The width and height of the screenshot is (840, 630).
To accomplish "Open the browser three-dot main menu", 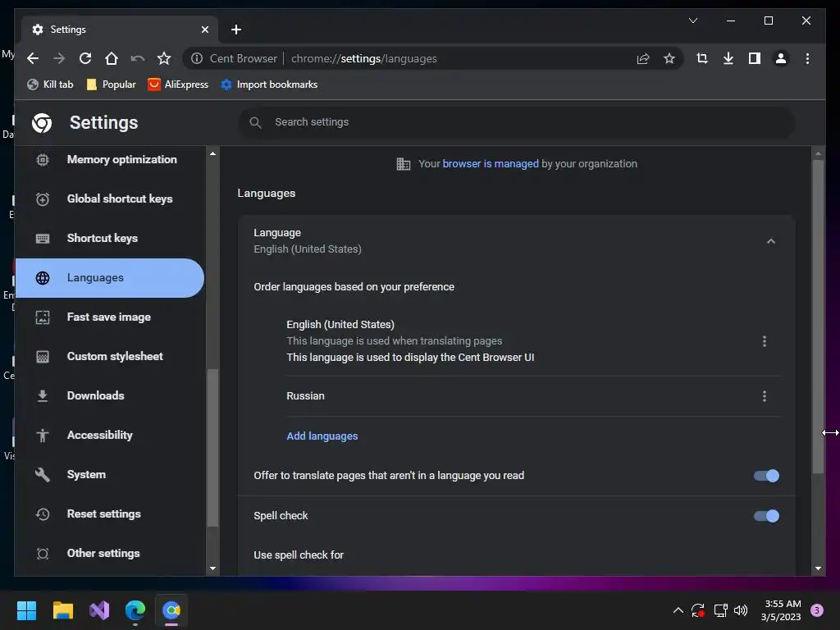I will pyautogui.click(x=807, y=58).
